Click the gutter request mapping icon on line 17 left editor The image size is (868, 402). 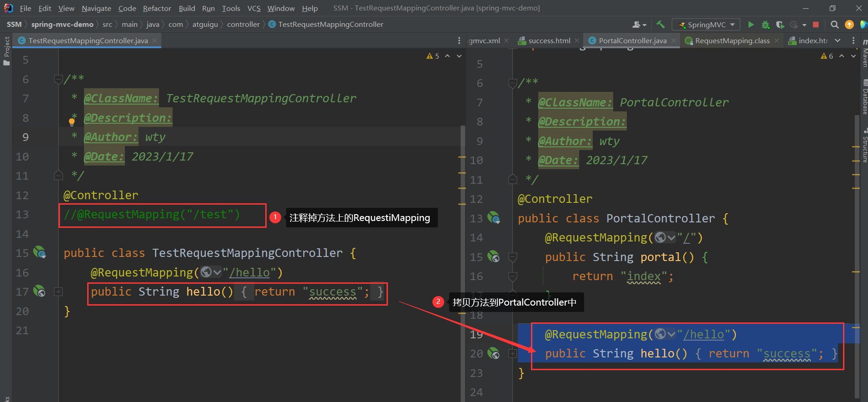40,291
